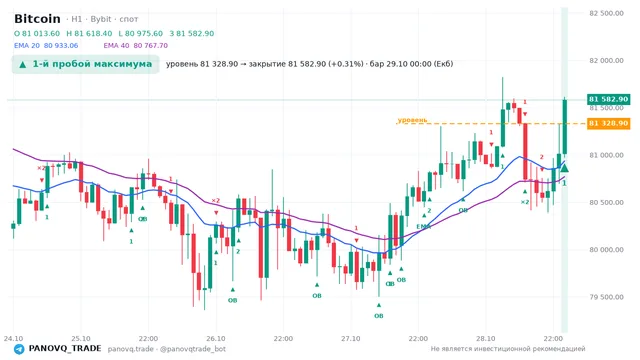This screenshot has width=640, height=360.
Task: Select the 'EMA 20 80 933.06' legend entry
Action: pos(46,46)
